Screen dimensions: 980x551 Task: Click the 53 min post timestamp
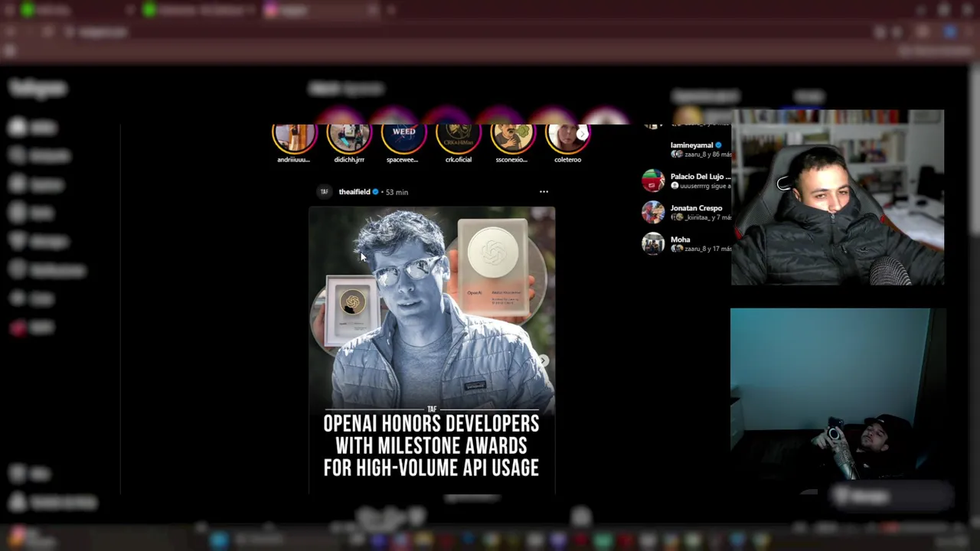pyautogui.click(x=397, y=192)
